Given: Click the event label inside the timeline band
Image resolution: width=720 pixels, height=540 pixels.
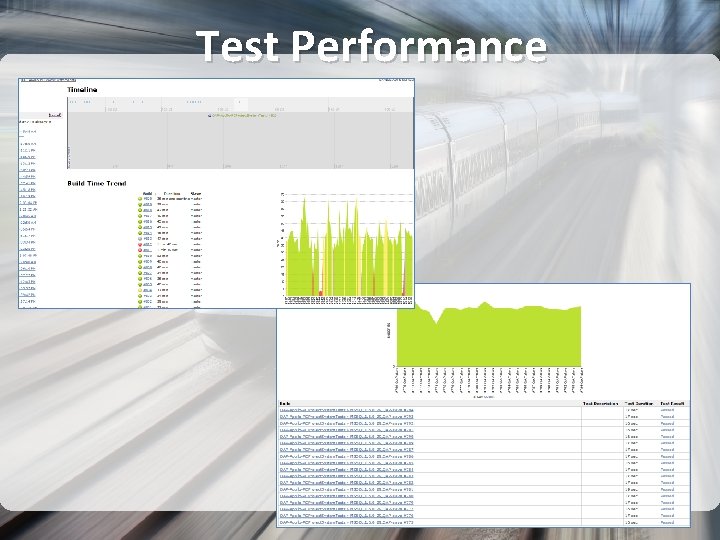Looking at the screenshot, I should coord(243,116).
